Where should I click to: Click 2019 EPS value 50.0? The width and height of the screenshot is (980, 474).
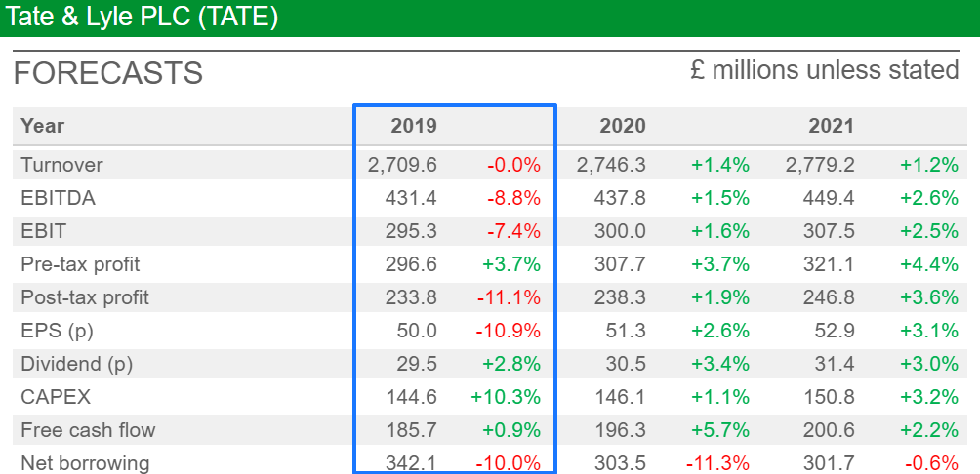[x=417, y=331]
